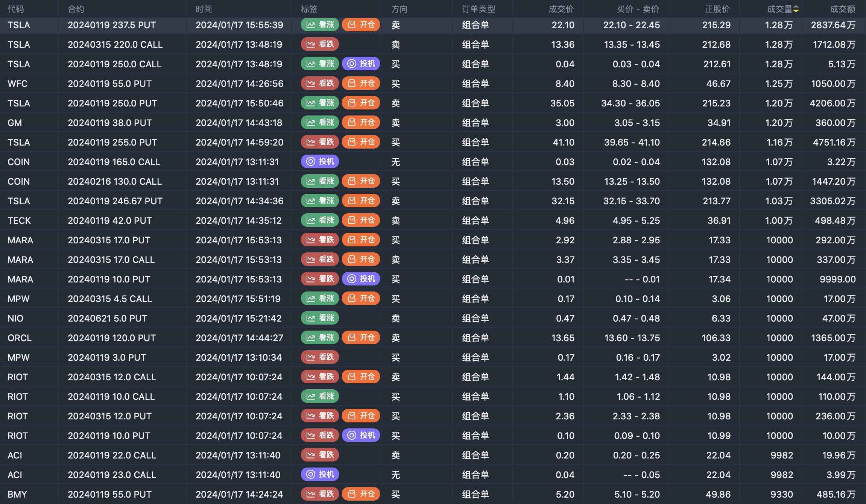The image size is (866, 504).
Task: Click 看跌 tag on TSLA 220.0 CALL row
Action: 320,44
